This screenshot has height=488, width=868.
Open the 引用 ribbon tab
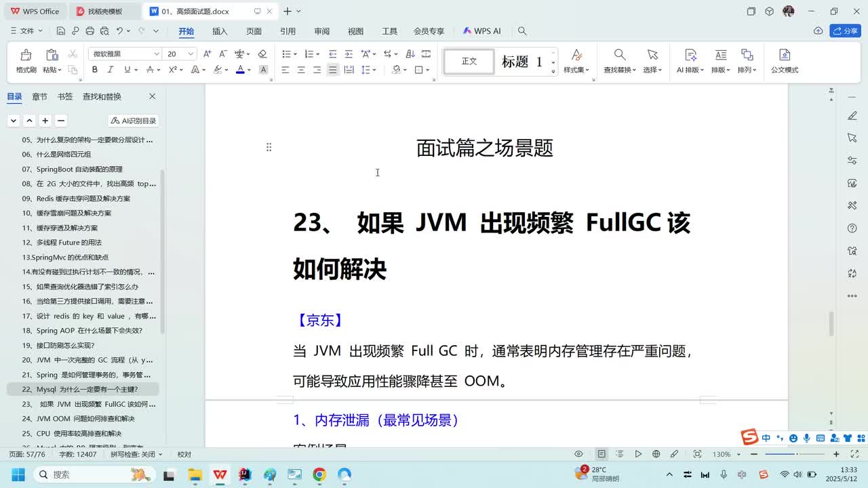click(x=288, y=31)
